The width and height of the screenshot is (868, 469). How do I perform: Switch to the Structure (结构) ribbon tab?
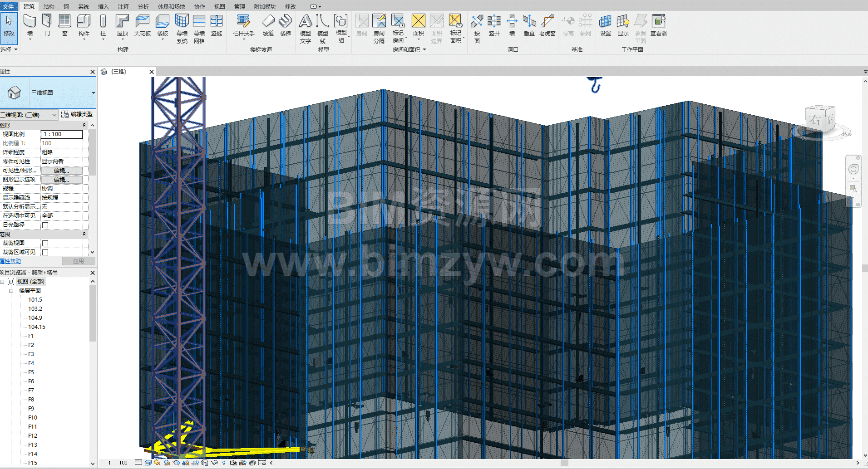(49, 6)
